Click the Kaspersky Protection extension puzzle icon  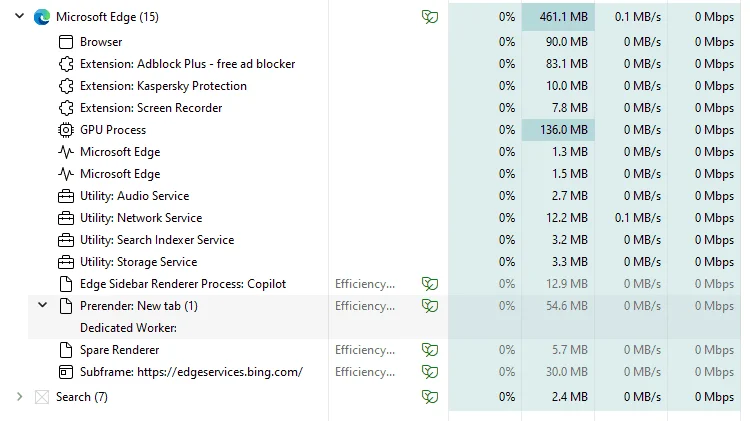[x=66, y=86]
